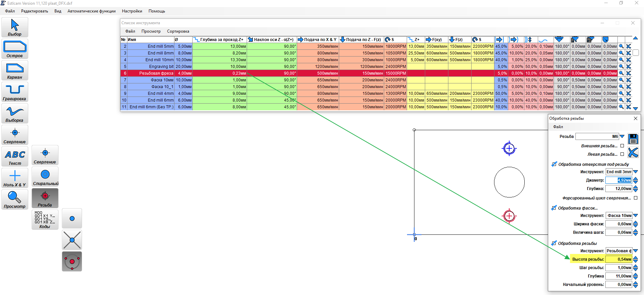Click the tool list scroll-down arrow
Screen dimensions: 644x295
pos(635,109)
